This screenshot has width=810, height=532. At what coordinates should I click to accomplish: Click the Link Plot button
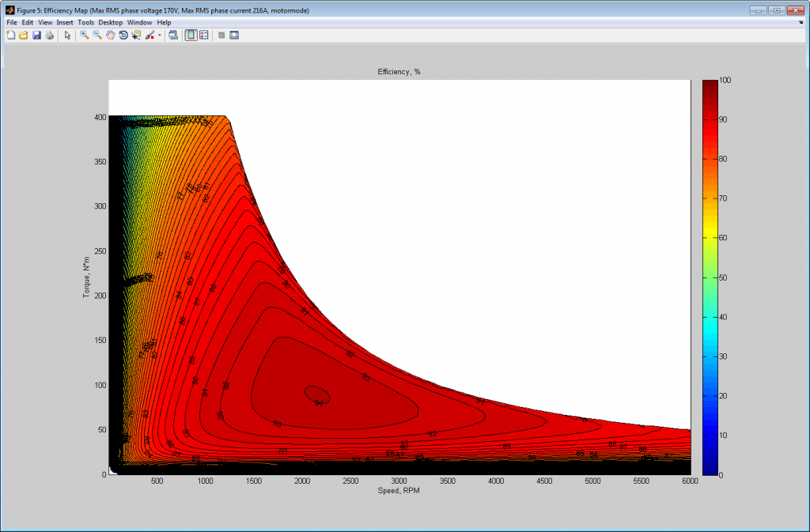point(172,35)
